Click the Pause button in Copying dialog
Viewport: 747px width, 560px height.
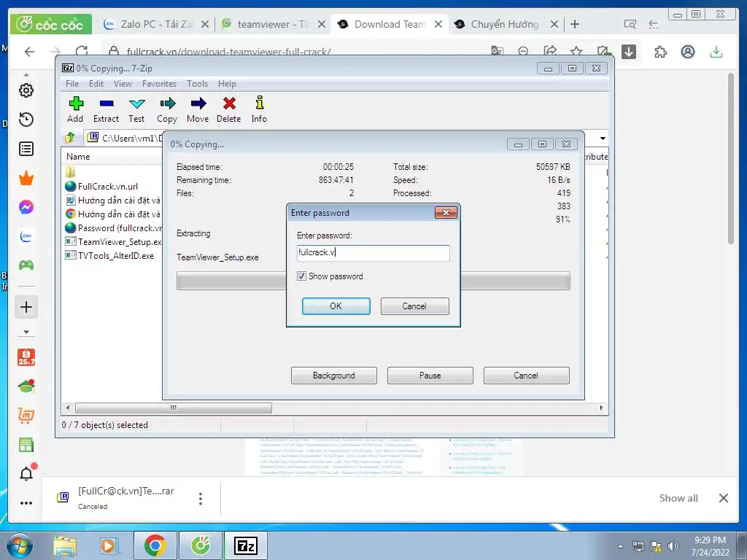(x=430, y=376)
